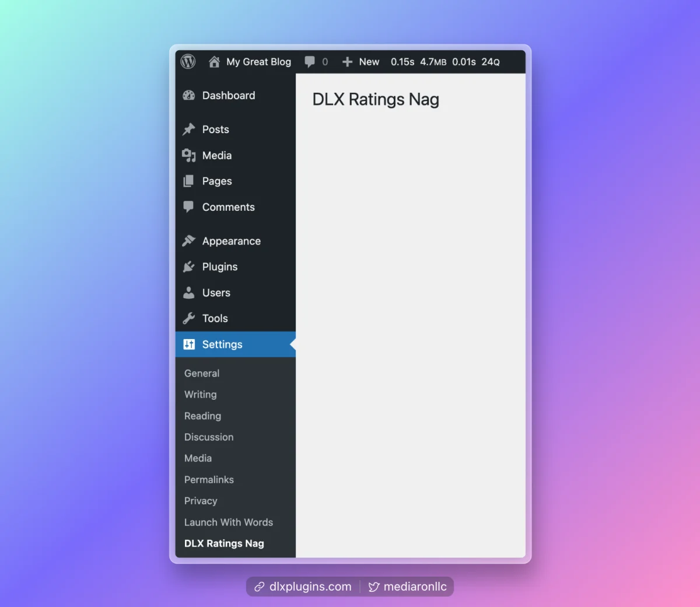Open Media under Settings submenu
Viewport: 700px width, 607px height.
pos(198,459)
